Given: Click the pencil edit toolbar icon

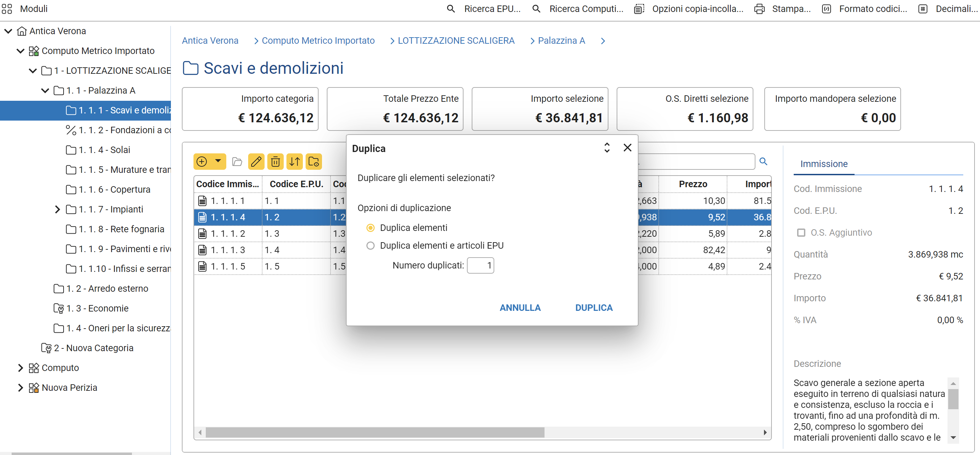Looking at the screenshot, I should [x=256, y=162].
